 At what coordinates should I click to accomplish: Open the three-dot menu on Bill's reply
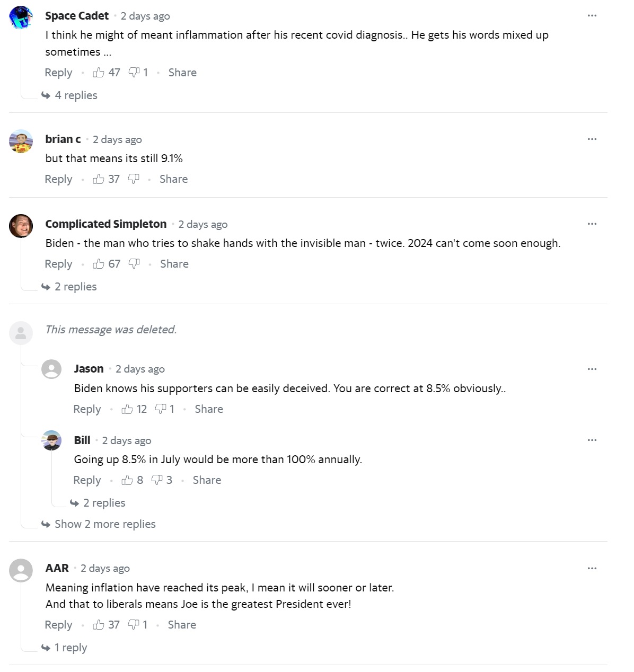click(592, 440)
